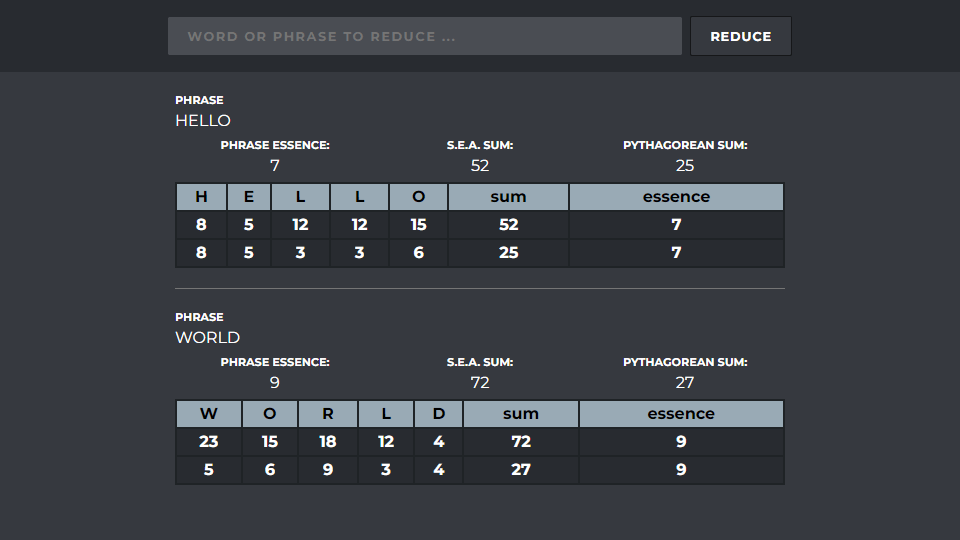Click the S.E.A. SUM label for WORLD
Image resolution: width=960 pixels, height=540 pixels.
pyautogui.click(x=480, y=362)
